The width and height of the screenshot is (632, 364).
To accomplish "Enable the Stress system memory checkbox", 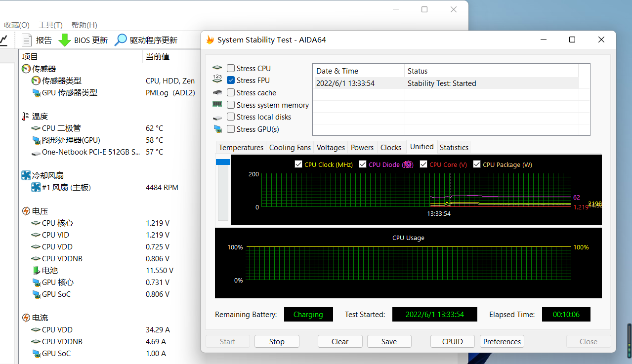I will [231, 105].
